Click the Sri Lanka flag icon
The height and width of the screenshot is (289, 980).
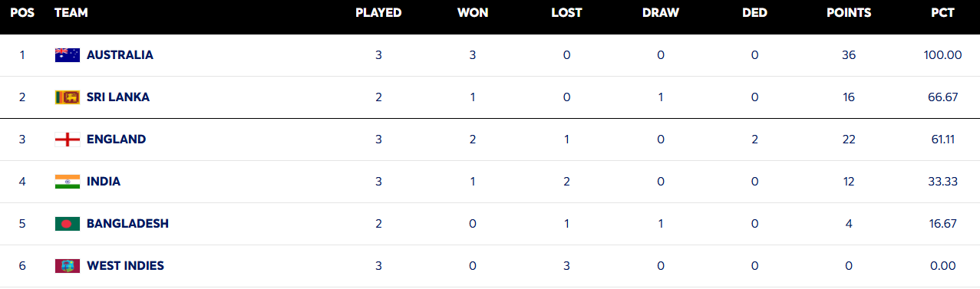(x=68, y=97)
